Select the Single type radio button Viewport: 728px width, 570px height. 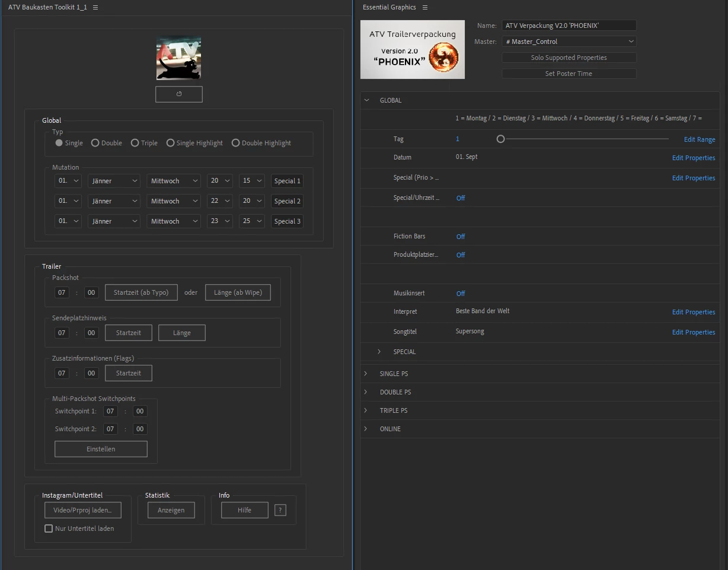coord(59,143)
